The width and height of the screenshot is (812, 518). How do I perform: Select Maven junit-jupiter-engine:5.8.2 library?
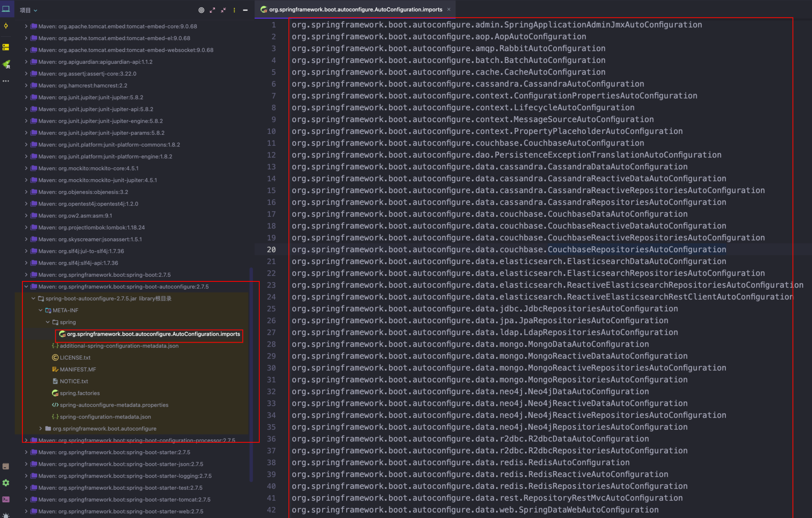tap(100, 121)
